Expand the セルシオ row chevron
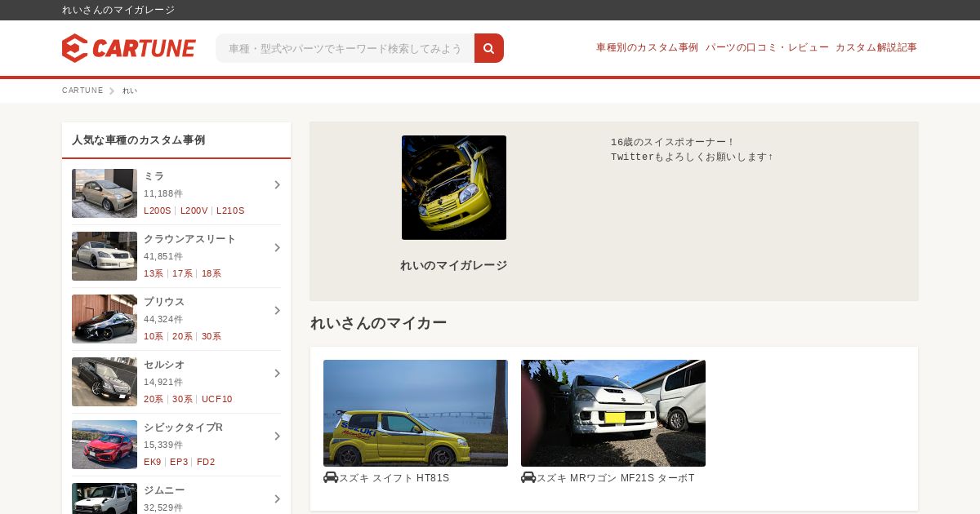This screenshot has width=980, height=514. [277, 374]
